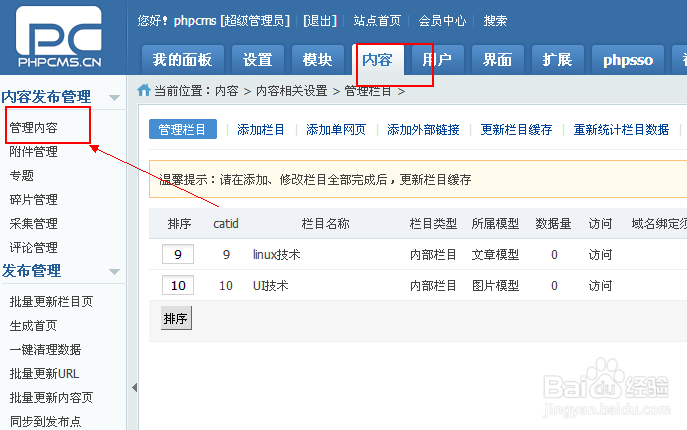687x430 pixels.
Task: Click the sort order field showing 9
Action: (x=178, y=254)
